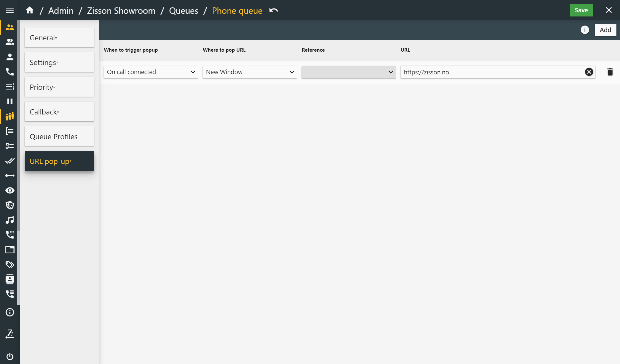Image resolution: width=620 pixels, height=364 pixels.
Task: Open the folder tab icon in sidebar
Action: click(x=10, y=250)
